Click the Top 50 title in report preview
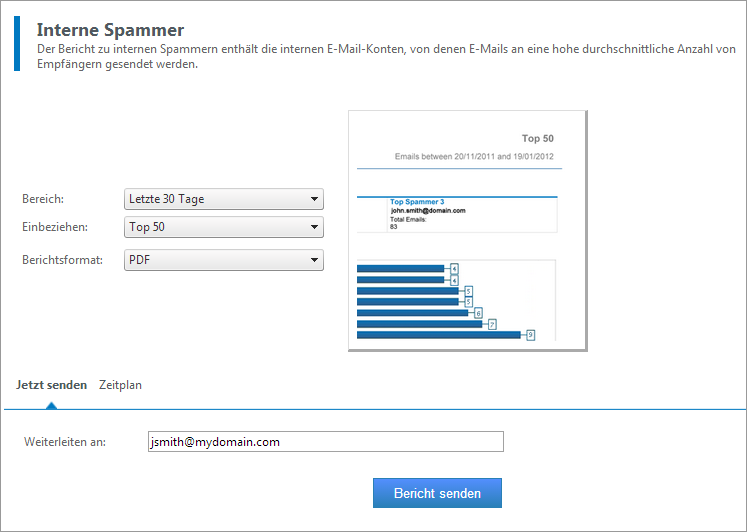The image size is (747, 532). pos(537,139)
